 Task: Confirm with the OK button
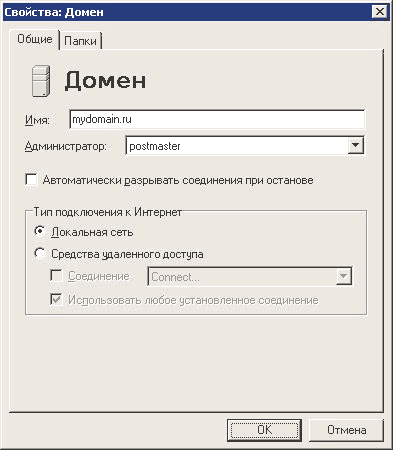pos(264,430)
